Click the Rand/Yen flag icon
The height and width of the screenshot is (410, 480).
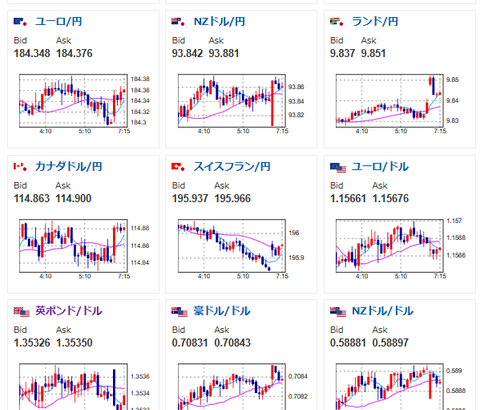coord(337,22)
